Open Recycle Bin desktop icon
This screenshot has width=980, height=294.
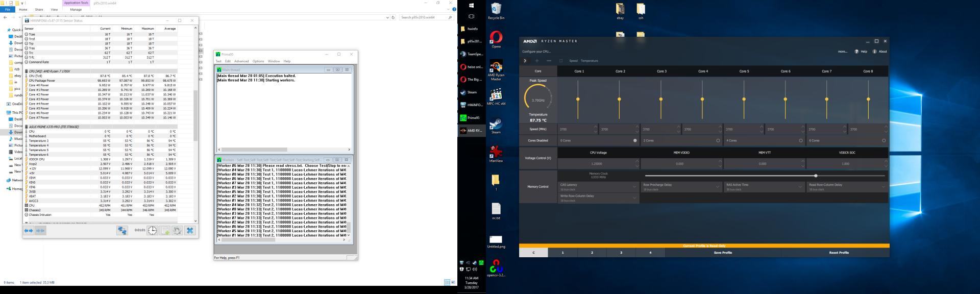pyautogui.click(x=496, y=11)
